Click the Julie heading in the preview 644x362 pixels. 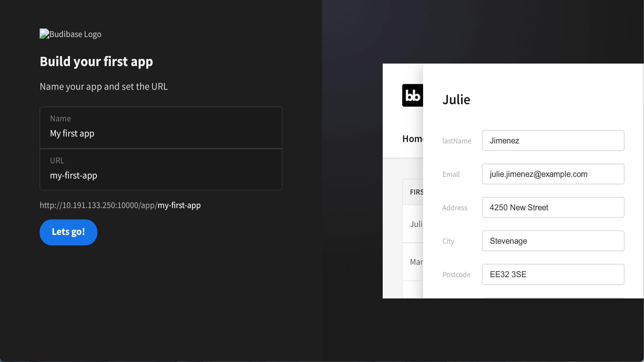[456, 99]
